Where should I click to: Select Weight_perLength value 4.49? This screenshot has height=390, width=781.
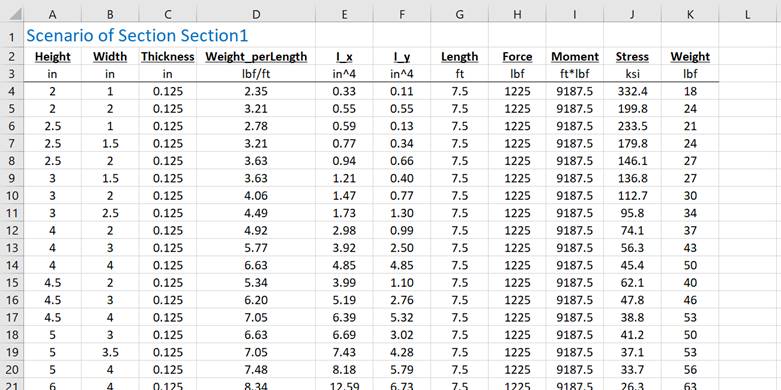[256, 213]
